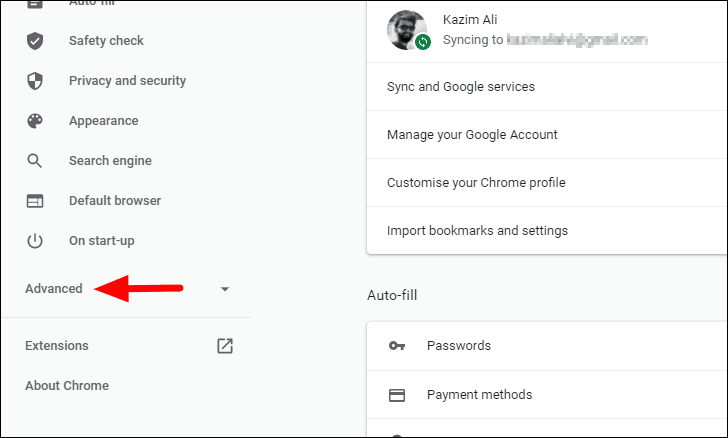Open Privacy and security settings
Image resolution: width=728 pixels, height=438 pixels.
127,81
